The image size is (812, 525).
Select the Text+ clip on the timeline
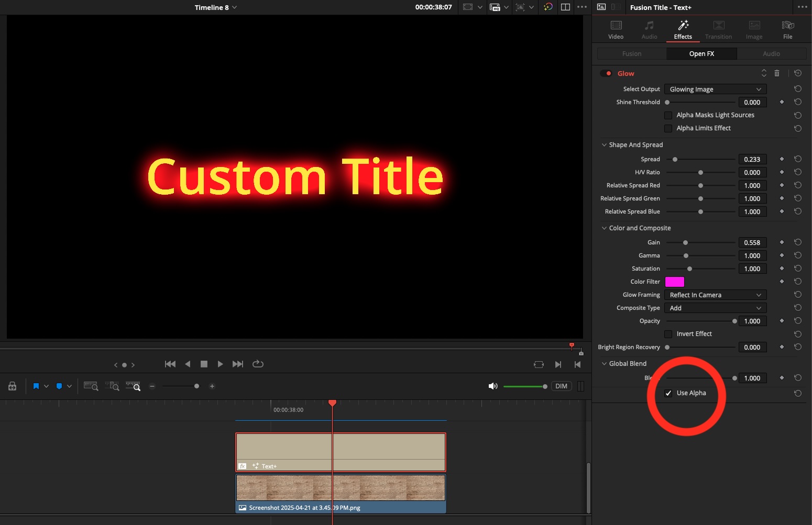pos(341,452)
